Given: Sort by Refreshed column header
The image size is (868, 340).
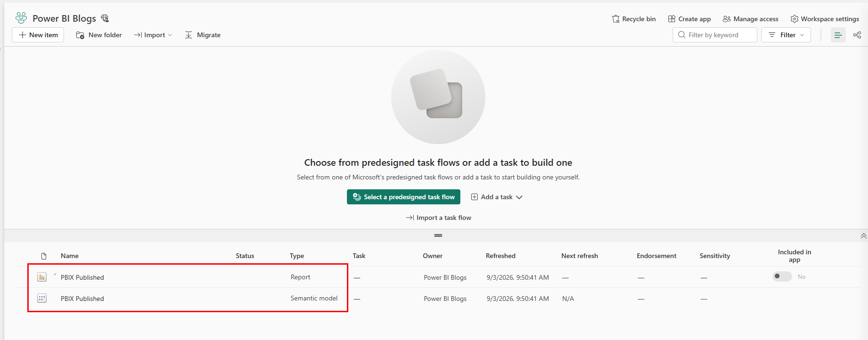Looking at the screenshot, I should point(500,256).
